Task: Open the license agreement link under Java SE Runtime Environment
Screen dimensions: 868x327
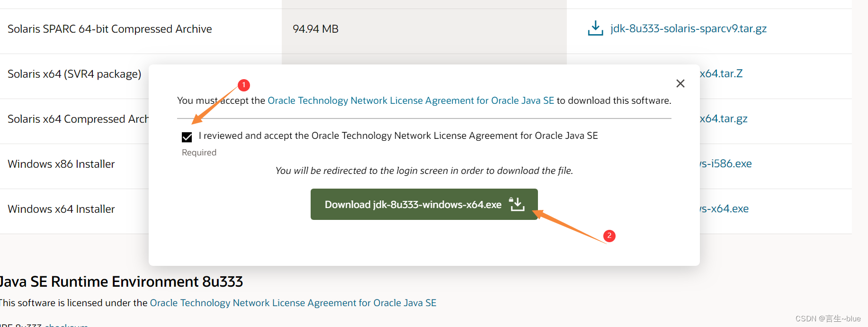Action: pos(293,303)
